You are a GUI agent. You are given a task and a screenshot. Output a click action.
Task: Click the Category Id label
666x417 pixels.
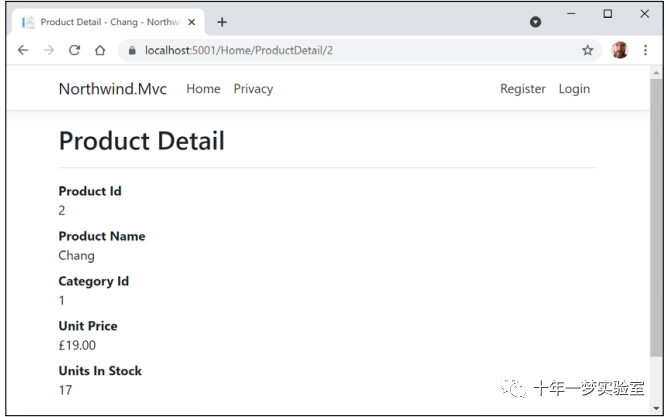pos(93,281)
